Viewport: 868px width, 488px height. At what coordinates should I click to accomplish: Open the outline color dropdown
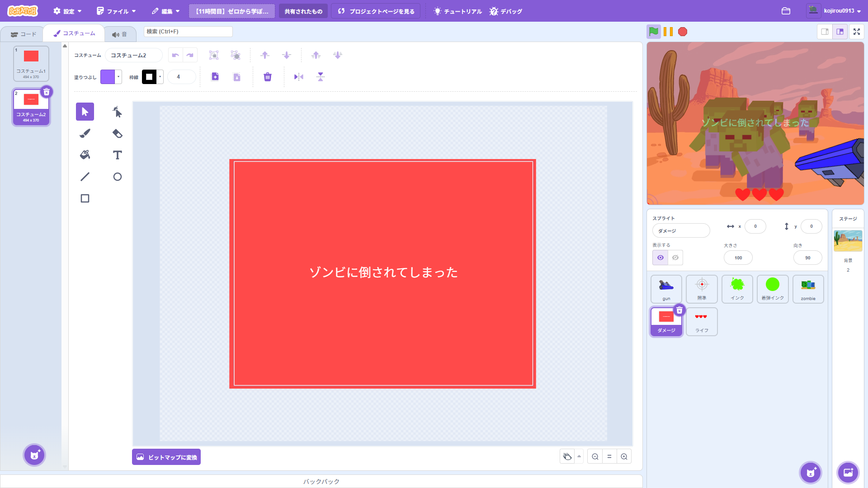(x=160, y=77)
